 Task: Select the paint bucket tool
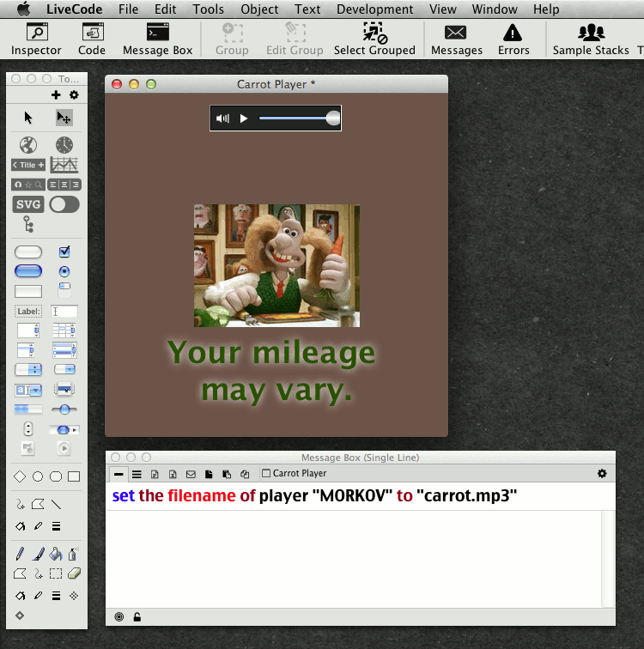coord(56,555)
